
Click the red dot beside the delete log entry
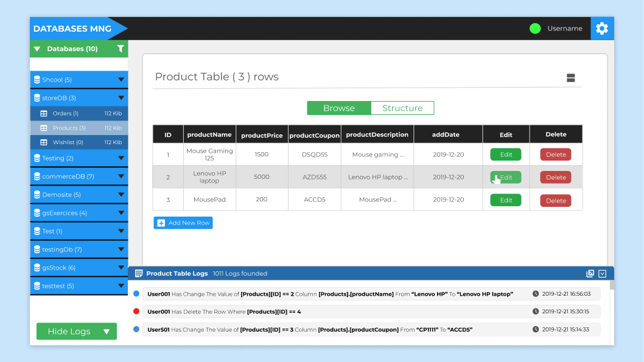[x=136, y=312]
